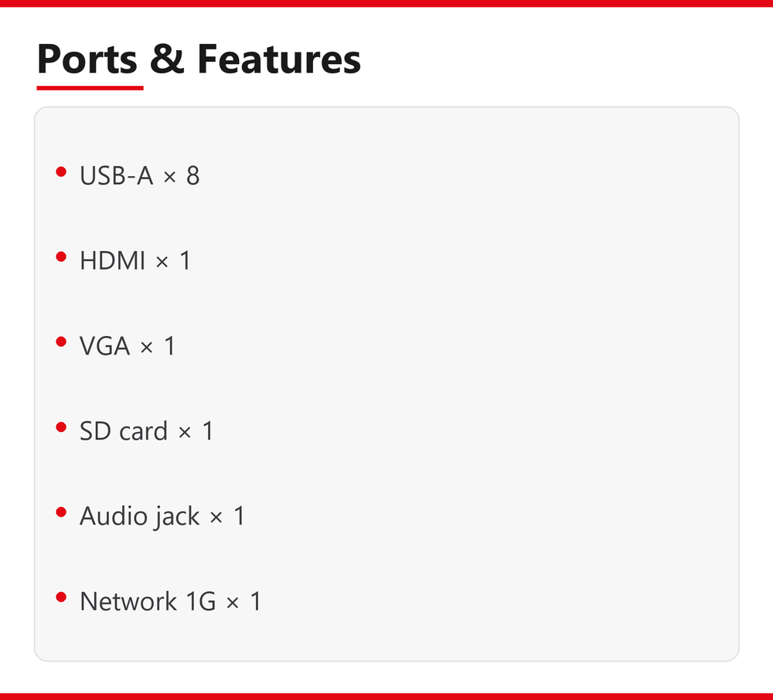The width and height of the screenshot is (773, 700).
Task: Click the red underline beneath Ports heading
Action: click(x=90, y=88)
